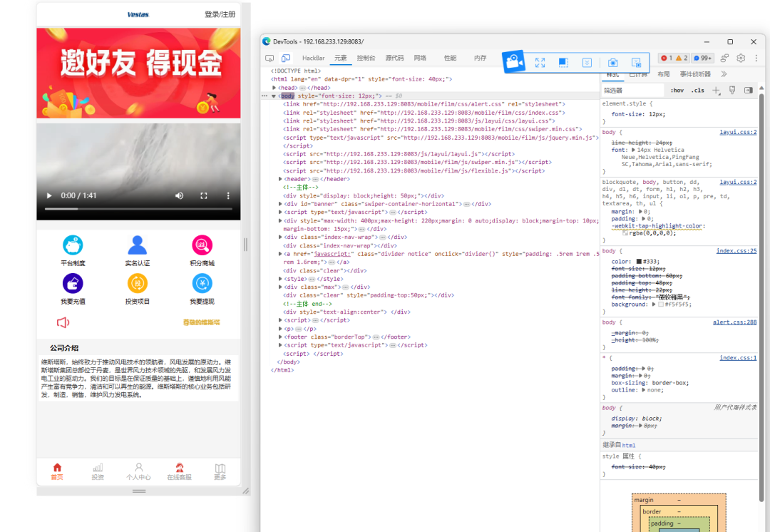Viewport: 770px width, 532px height.
Task: Expand the footer class="borderTop" node
Action: click(280, 337)
